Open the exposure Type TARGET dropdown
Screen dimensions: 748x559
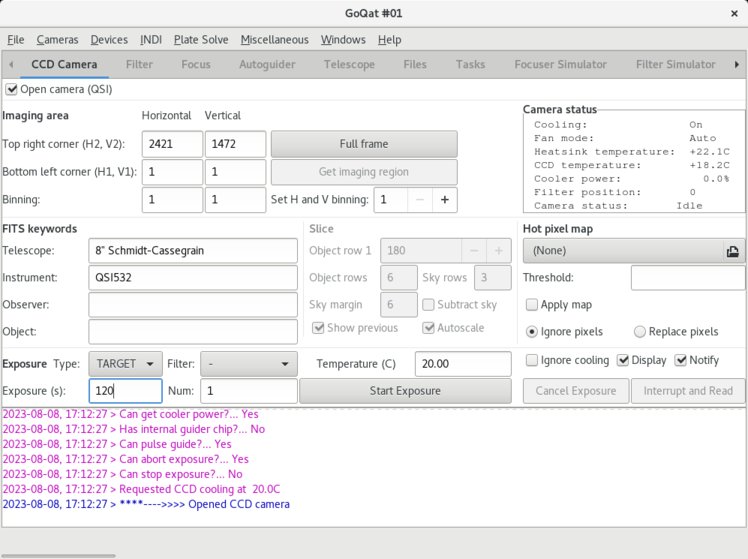click(x=125, y=364)
